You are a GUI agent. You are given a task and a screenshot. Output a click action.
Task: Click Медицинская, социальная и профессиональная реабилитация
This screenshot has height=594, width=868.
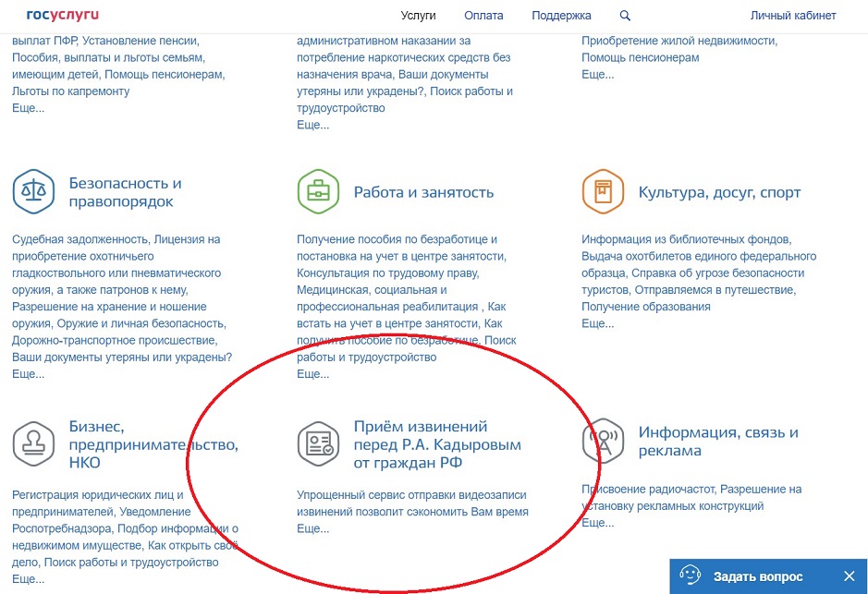[387, 298]
